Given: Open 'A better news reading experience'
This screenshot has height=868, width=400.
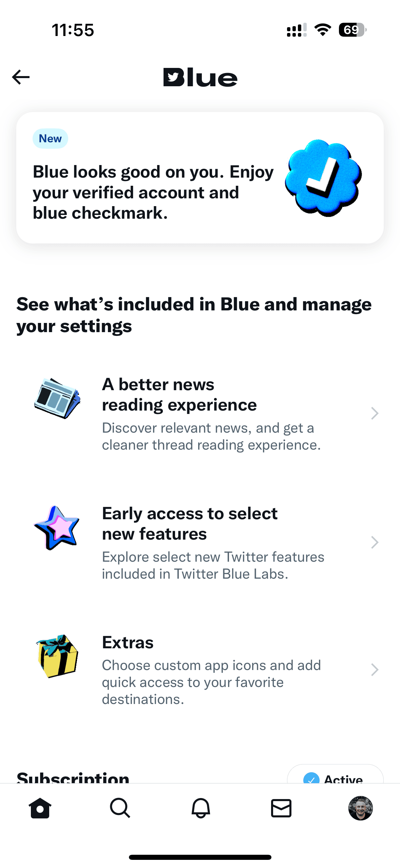Looking at the screenshot, I should [x=179, y=395].
